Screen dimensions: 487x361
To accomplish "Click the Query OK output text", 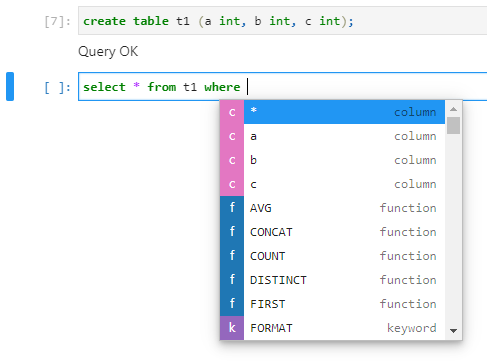I will pos(108,52).
